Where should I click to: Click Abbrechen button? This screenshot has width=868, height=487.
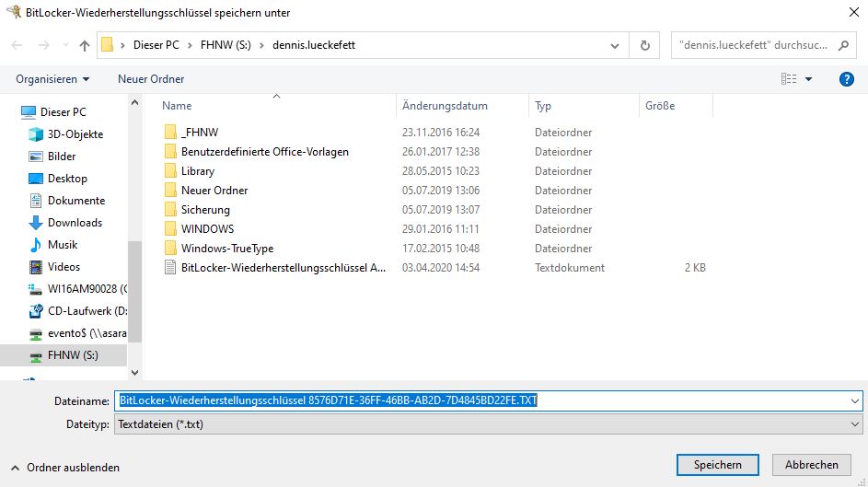tap(812, 465)
